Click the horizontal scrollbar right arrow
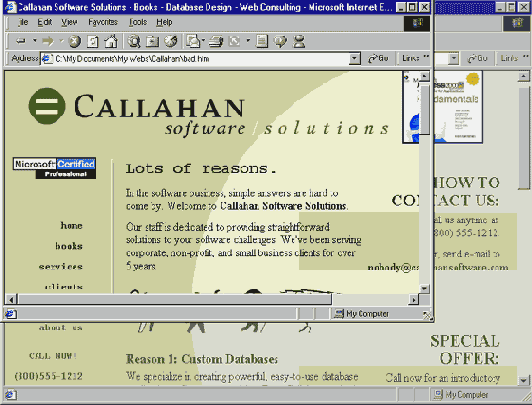The height and width of the screenshot is (405, 532). pyautogui.click(x=414, y=300)
